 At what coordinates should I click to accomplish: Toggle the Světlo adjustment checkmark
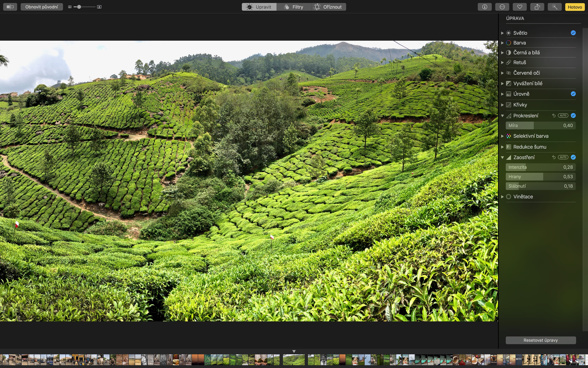tap(573, 33)
